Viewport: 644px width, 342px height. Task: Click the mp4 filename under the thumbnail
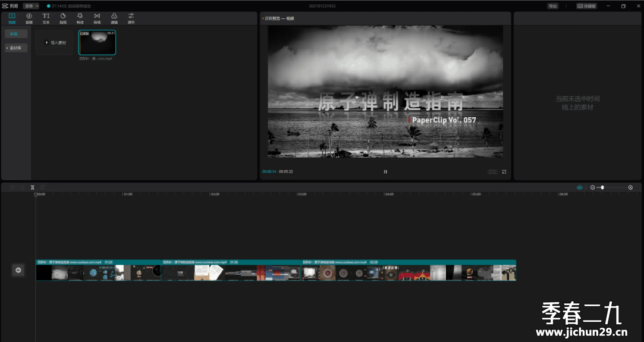96,59
